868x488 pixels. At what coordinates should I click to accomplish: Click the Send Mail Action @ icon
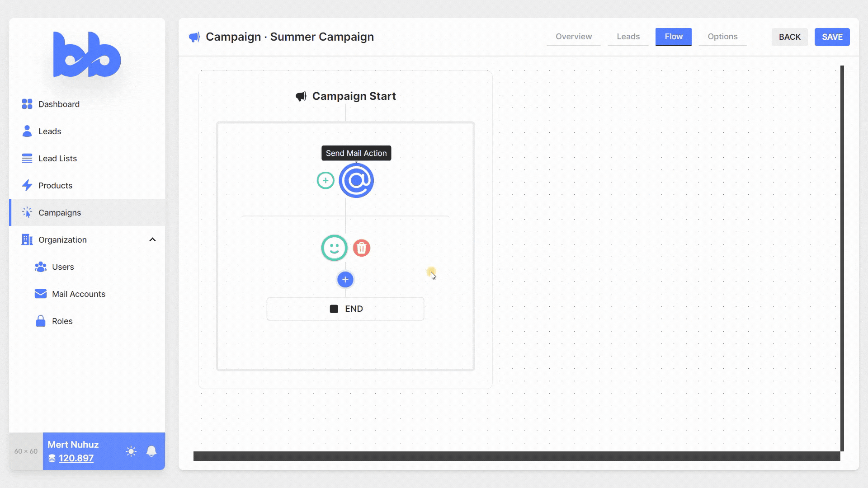356,181
